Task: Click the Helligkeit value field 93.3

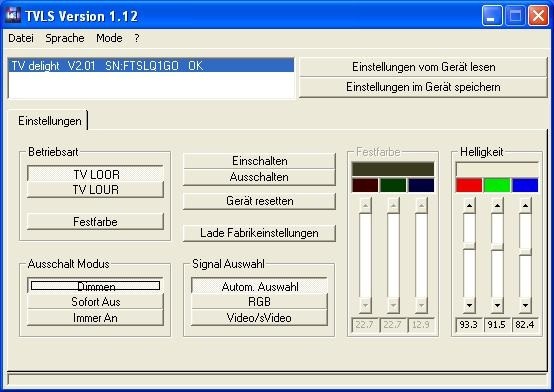Action: pos(469,324)
